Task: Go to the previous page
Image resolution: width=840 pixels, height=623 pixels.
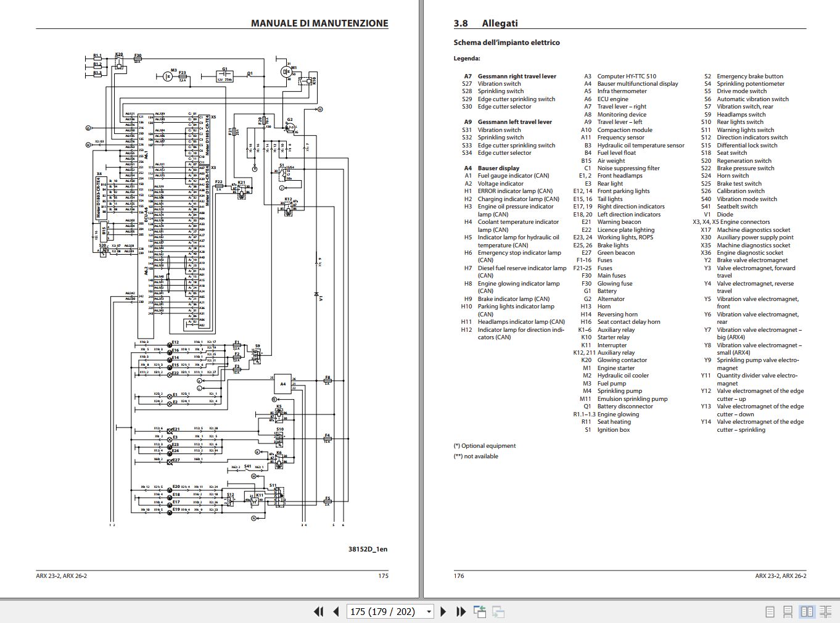Action: 335,611
